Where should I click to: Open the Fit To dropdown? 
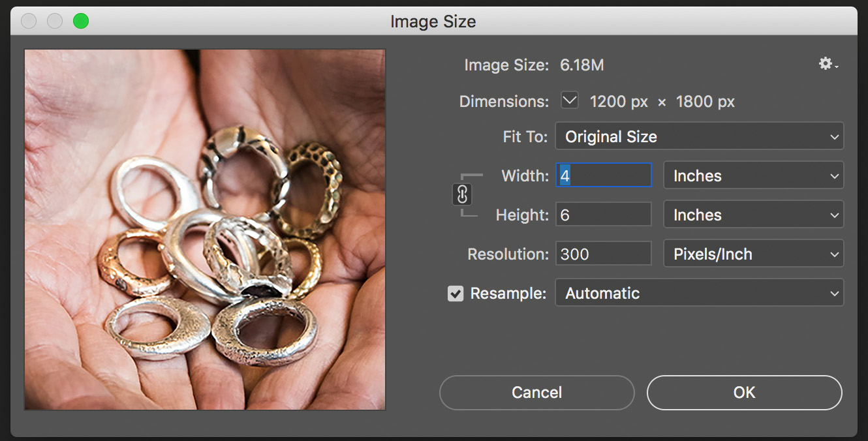click(x=699, y=136)
